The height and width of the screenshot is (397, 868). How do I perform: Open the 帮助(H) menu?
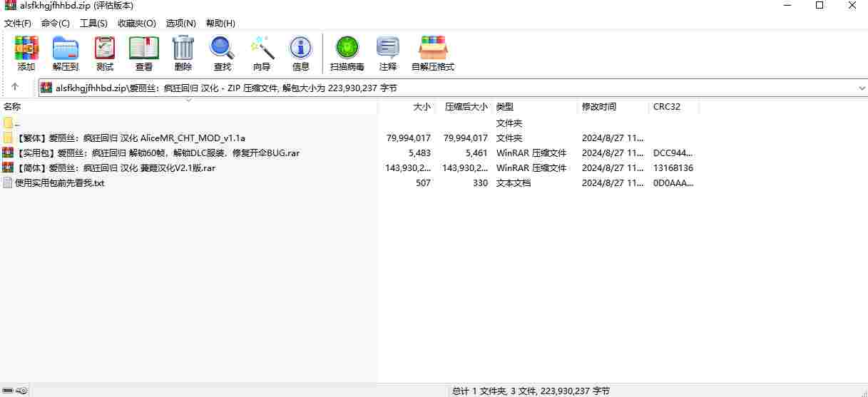click(x=220, y=23)
